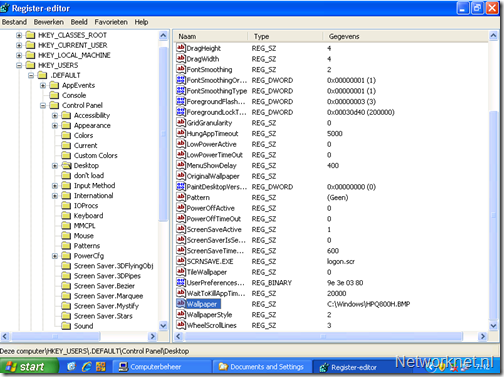The height and width of the screenshot is (377, 504).
Task: Select the Screen Saver.3DPipes key
Action: tap(107, 276)
